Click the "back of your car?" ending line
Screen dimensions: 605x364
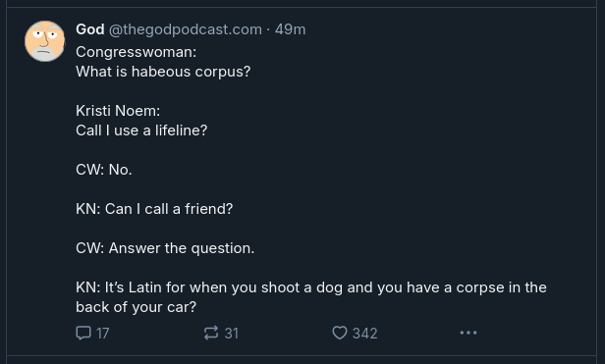(x=136, y=307)
